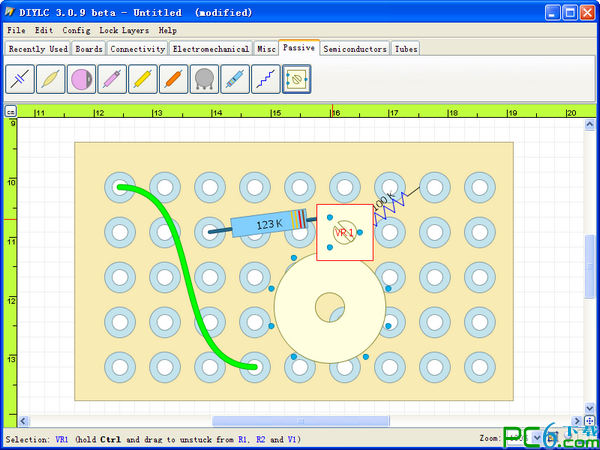
Task: Click the 123 K resistor on board
Action: [x=268, y=224]
